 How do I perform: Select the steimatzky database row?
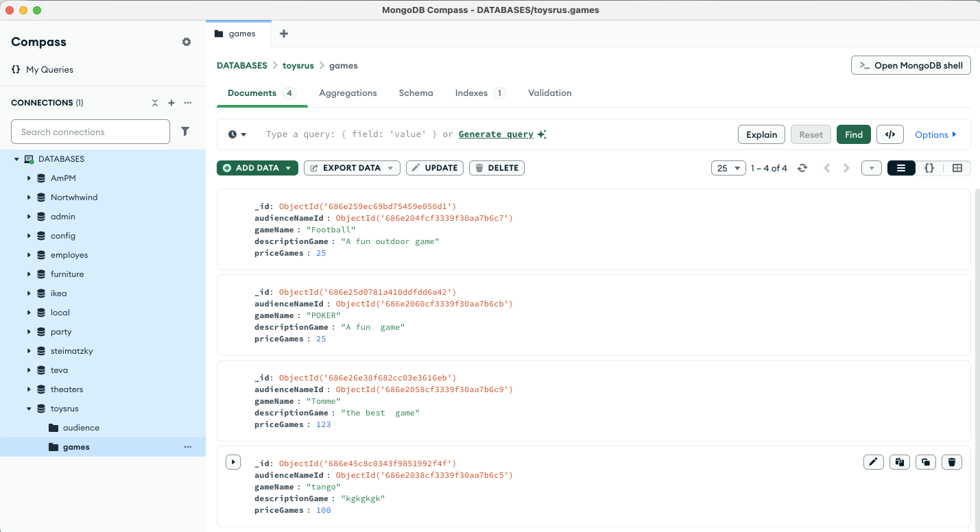click(x=103, y=351)
